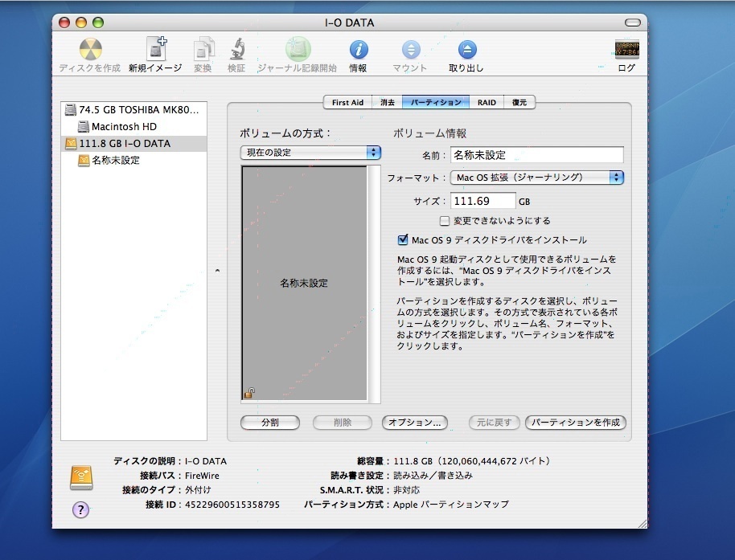735x560 pixels.
Task: Toggle 変更できないようにする checkbox
Action: tap(445, 220)
